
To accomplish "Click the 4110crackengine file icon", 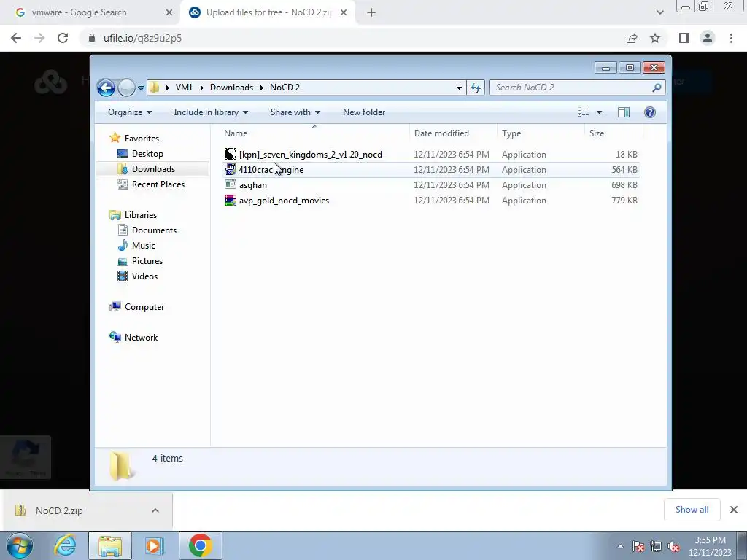I will pos(230,169).
